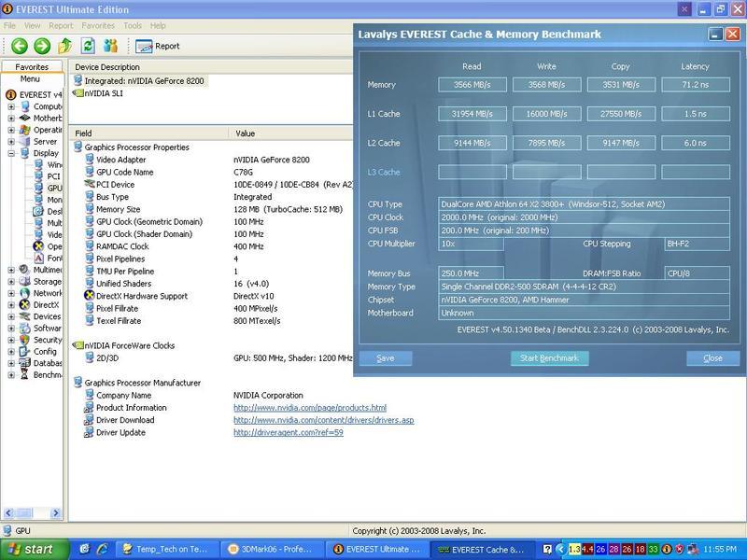
Task: Open the Tools menu
Action: (133, 26)
